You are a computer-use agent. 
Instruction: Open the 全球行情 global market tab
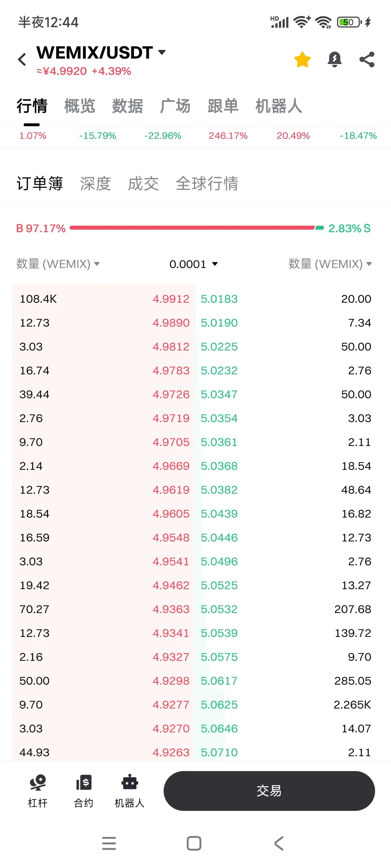(x=207, y=184)
